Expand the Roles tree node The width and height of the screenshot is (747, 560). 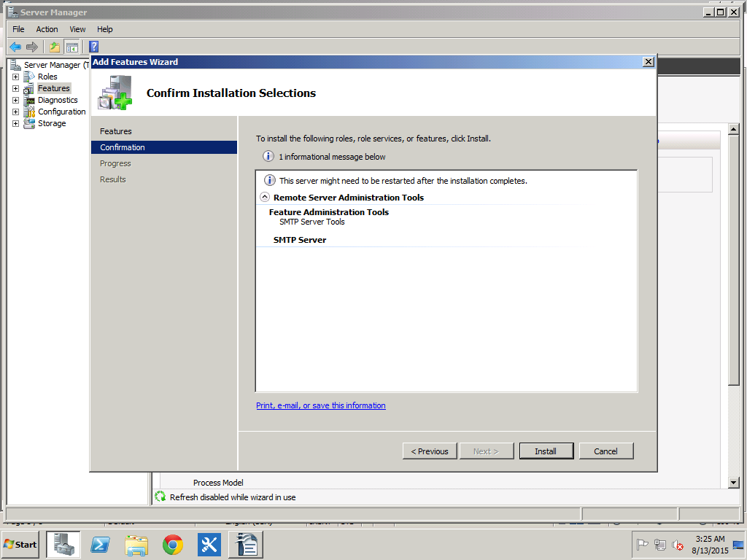coord(16,77)
